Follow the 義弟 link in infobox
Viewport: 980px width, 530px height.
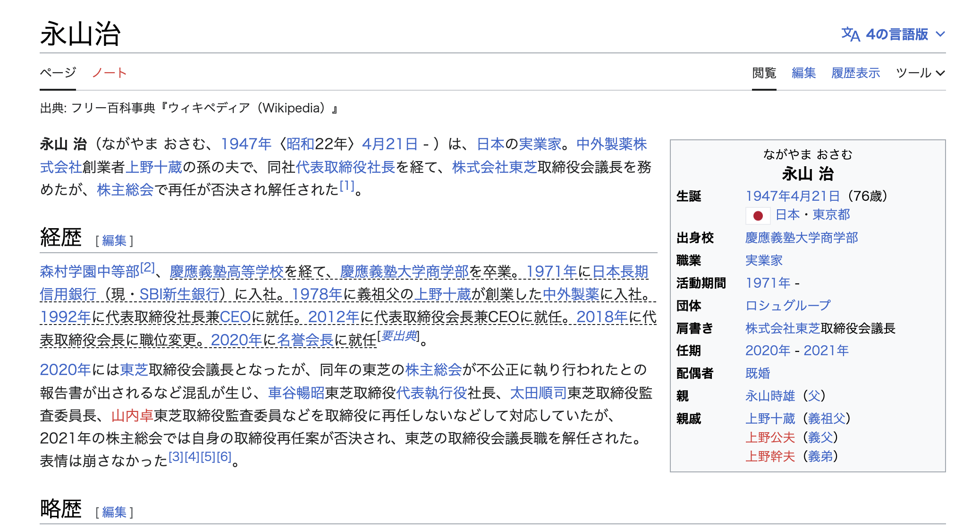point(820,456)
